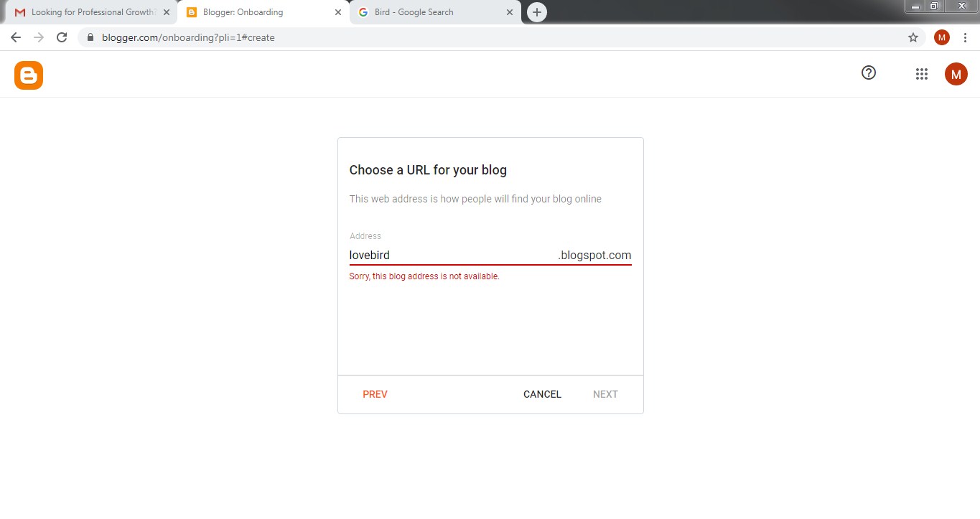Viewport: 980px width, 519px height.
Task: Open the Chrome three-dot menu
Action: pos(965,37)
